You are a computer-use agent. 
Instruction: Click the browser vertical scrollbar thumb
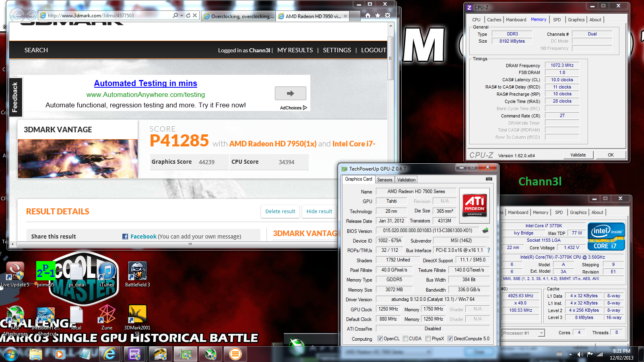(390, 59)
